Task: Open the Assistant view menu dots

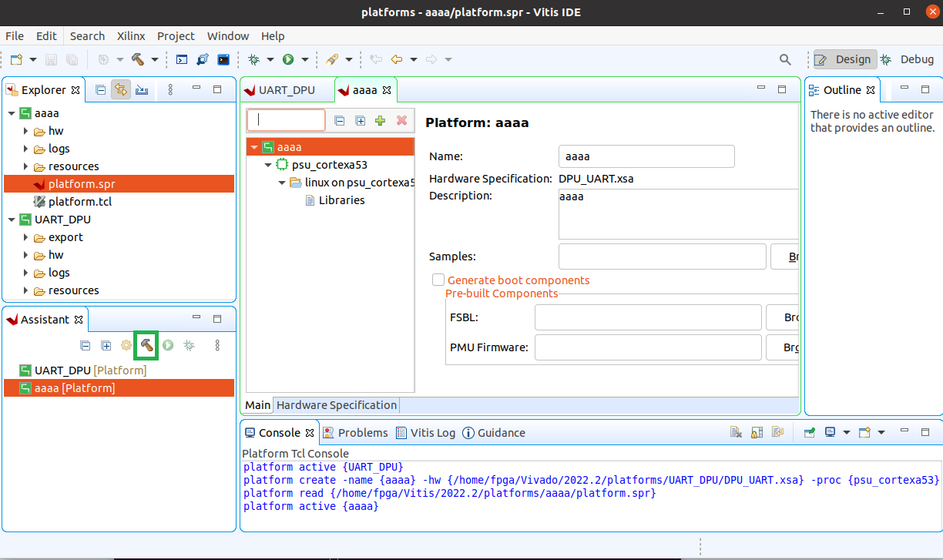Action: pyautogui.click(x=217, y=346)
